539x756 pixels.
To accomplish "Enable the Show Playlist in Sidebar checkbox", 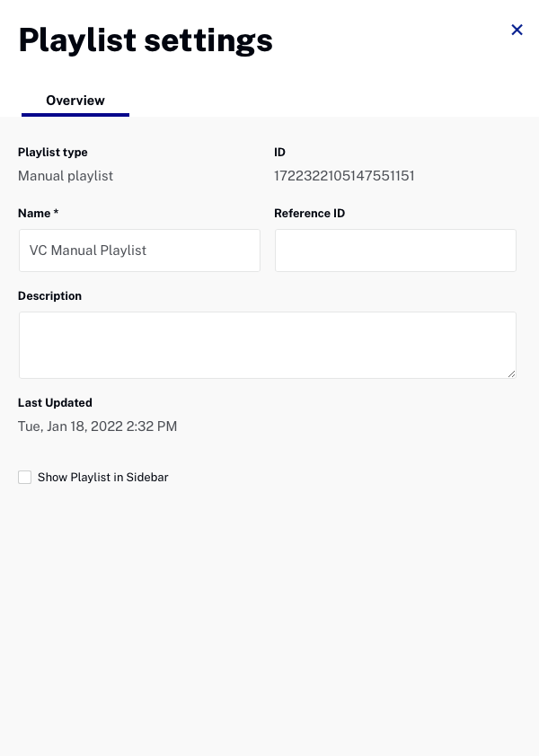I will [x=24, y=478].
